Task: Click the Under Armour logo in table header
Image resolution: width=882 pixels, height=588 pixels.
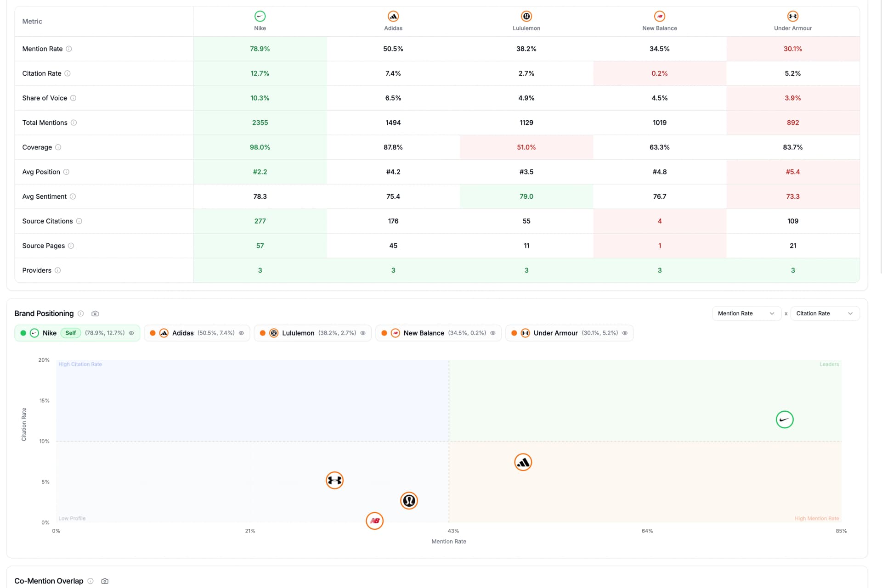Action: click(793, 17)
